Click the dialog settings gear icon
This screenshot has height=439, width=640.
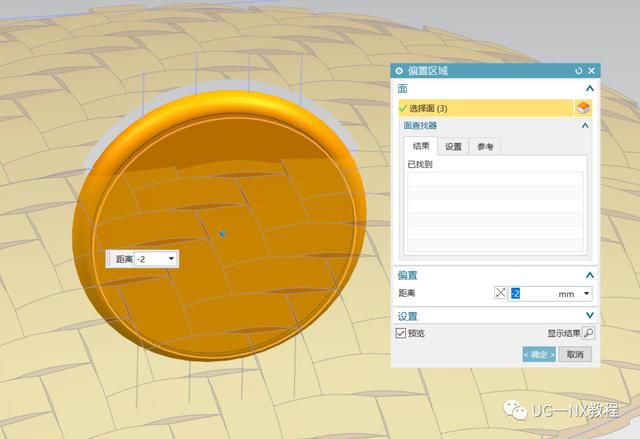[x=399, y=71]
